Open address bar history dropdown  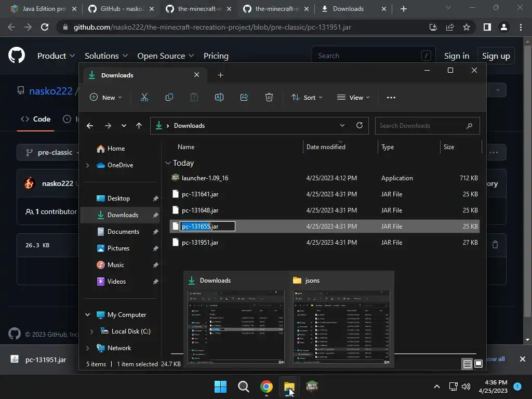pos(342,125)
